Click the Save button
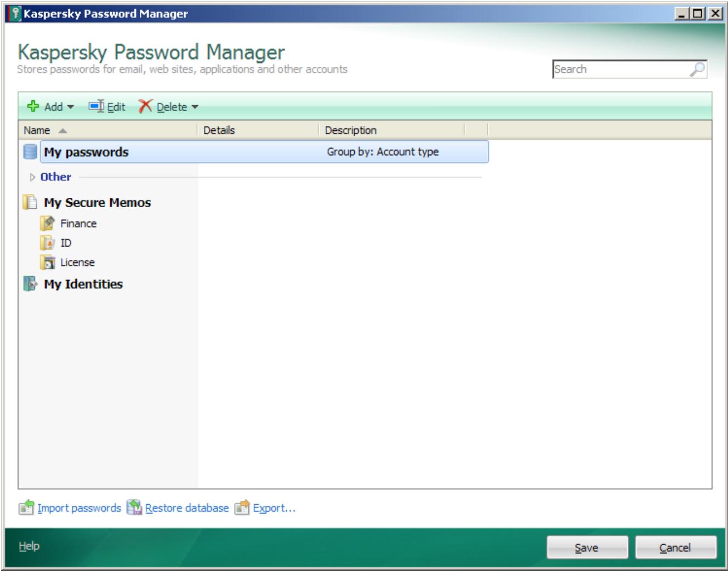Image resolution: width=728 pixels, height=571 pixels. pos(587,547)
